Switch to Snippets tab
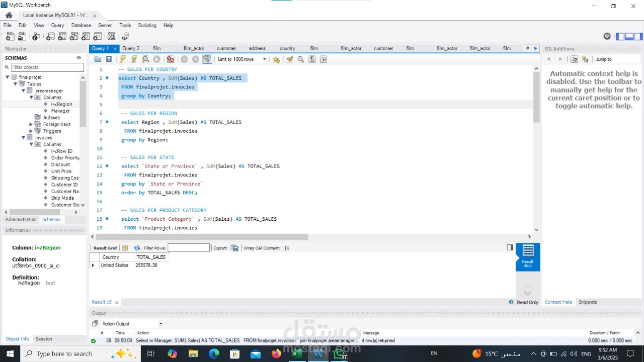The height and width of the screenshot is (362, 644). coord(588,302)
